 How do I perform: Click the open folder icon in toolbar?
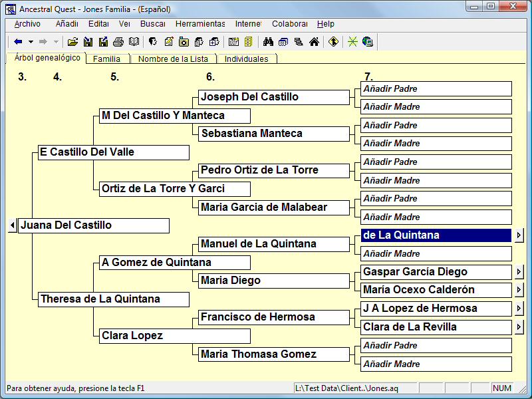click(73, 42)
